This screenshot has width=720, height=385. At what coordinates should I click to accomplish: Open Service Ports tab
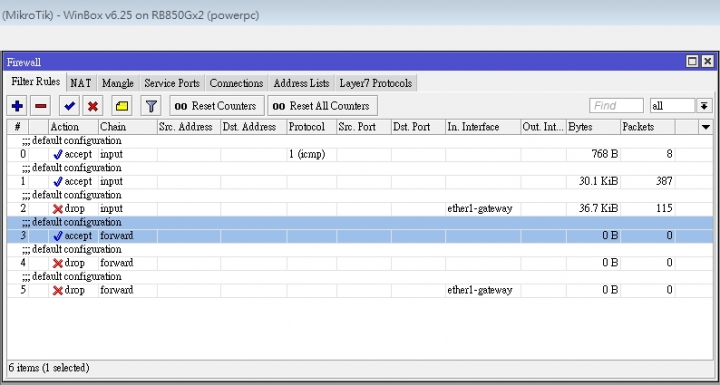pyautogui.click(x=172, y=83)
